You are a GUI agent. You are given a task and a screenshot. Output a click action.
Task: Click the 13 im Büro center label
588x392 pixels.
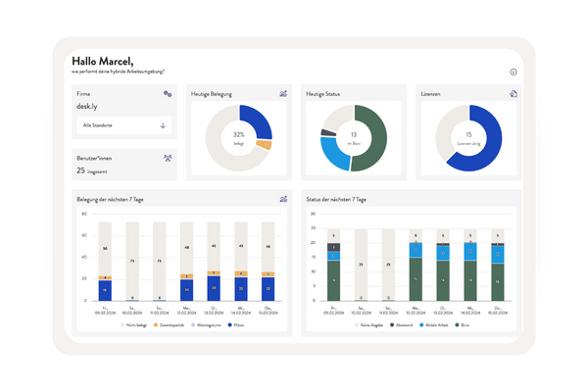354,138
